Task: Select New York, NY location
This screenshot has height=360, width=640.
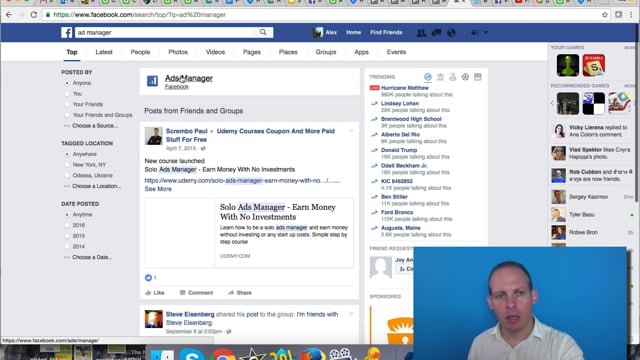Action: tap(67, 164)
